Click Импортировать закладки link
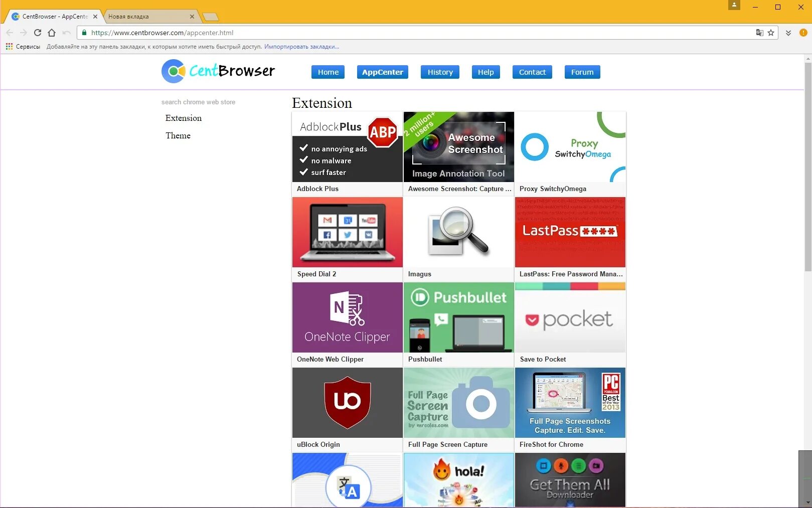 [x=302, y=47]
